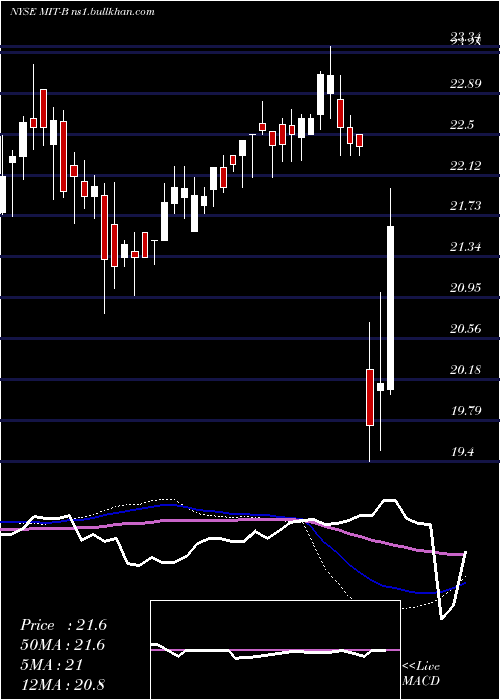Click the red gap-down candle near 20.18
This screenshot has width=500, height=700.
370,397
